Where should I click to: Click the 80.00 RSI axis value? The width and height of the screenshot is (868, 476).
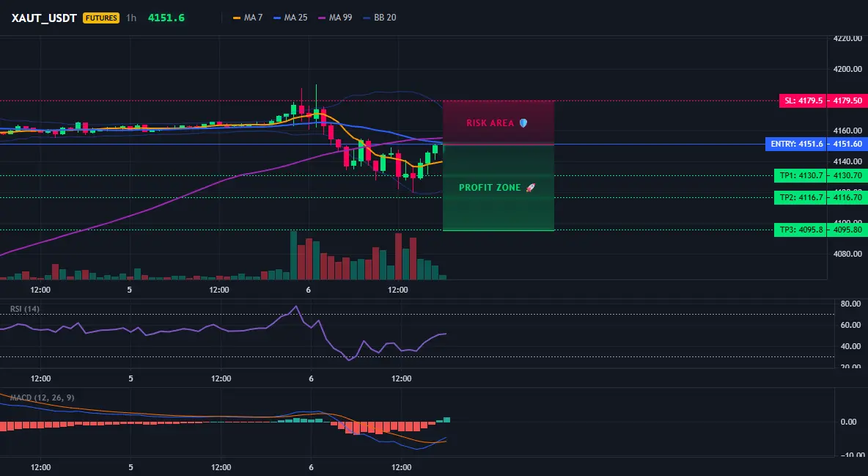pyautogui.click(x=850, y=304)
